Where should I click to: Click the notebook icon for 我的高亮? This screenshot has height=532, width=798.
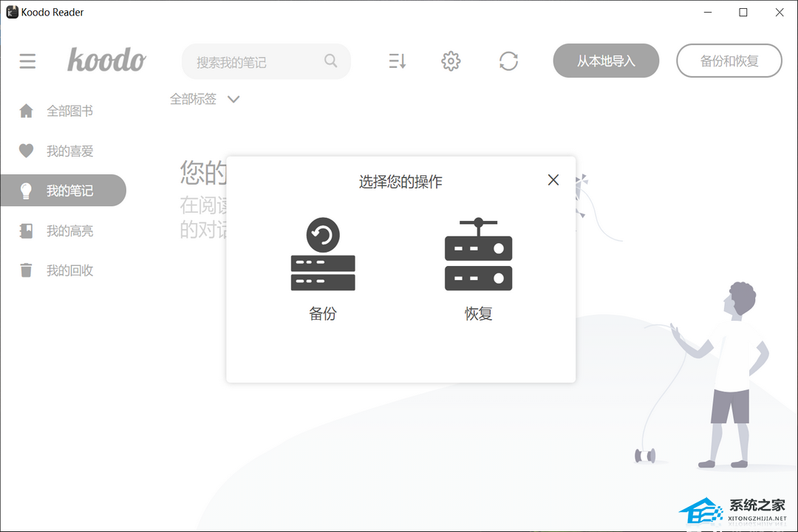(27, 231)
